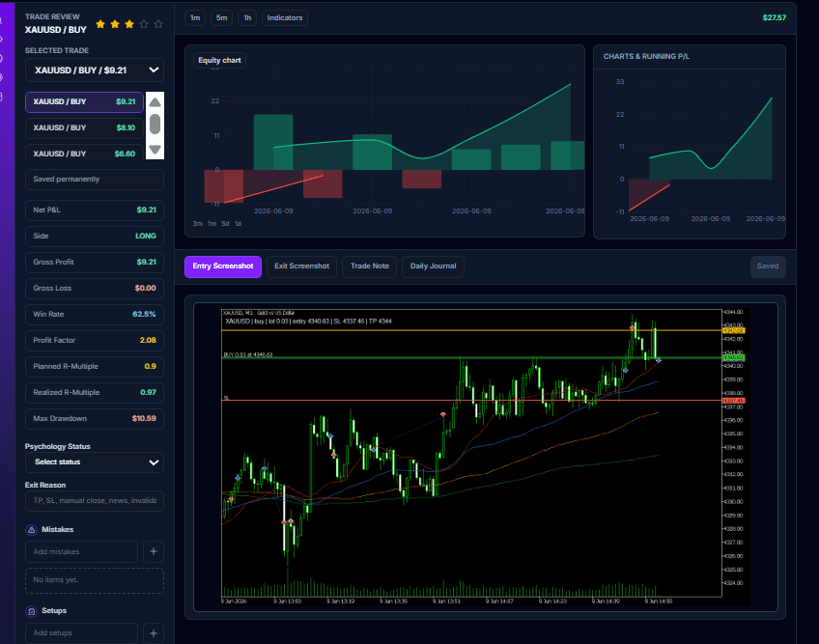Click the Mistakes warning icon
Image resolution: width=819 pixels, height=644 pixels.
tap(31, 530)
